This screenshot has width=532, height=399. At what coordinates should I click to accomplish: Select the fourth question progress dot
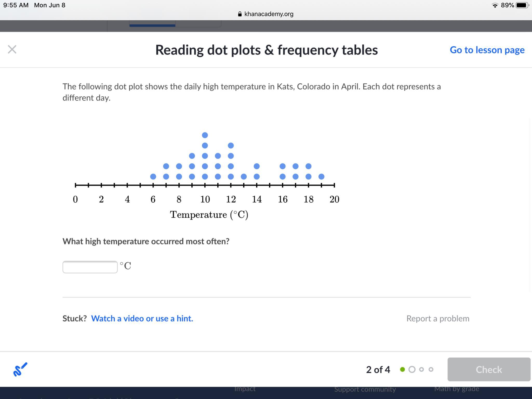pos(431,369)
